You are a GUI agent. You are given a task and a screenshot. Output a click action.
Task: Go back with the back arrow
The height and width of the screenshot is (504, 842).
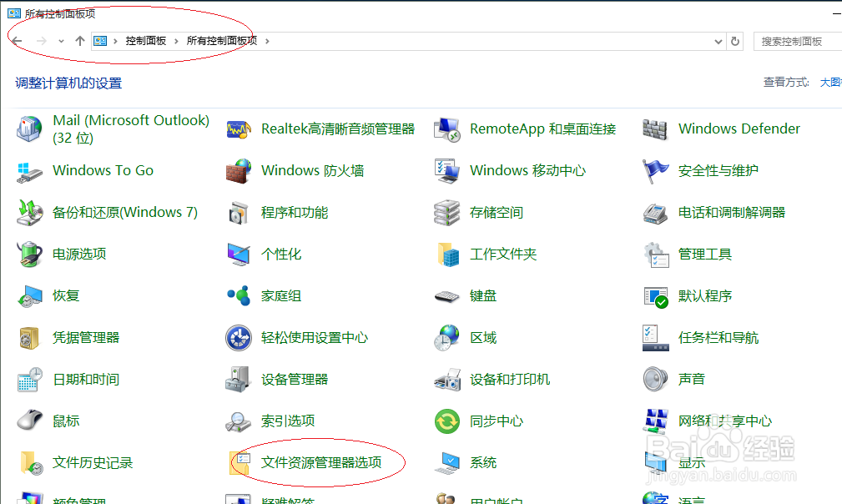[x=18, y=41]
